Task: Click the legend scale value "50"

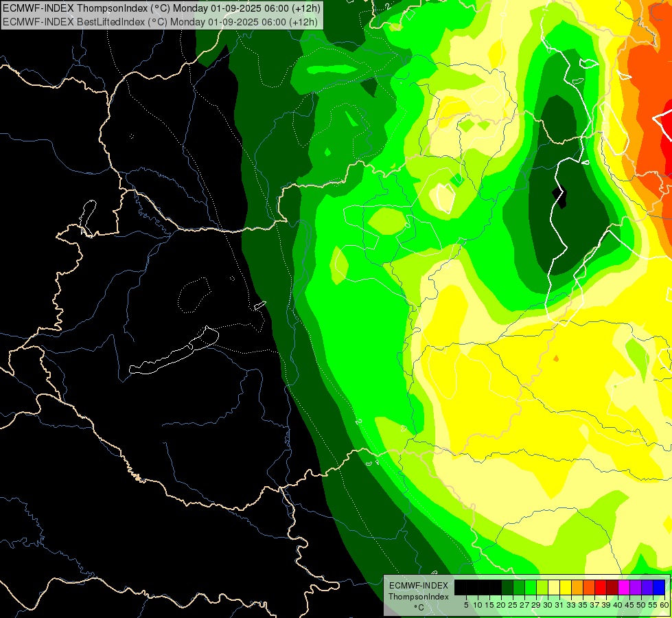Action: [x=642, y=605]
